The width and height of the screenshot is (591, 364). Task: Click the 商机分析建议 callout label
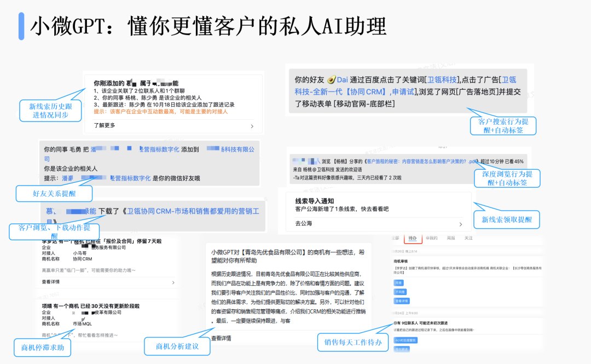[177, 346]
